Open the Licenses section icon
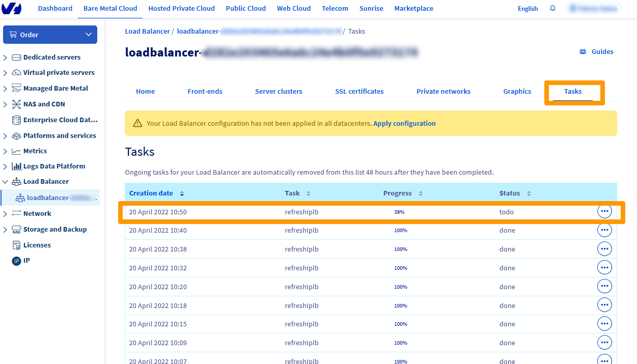 tap(17, 245)
